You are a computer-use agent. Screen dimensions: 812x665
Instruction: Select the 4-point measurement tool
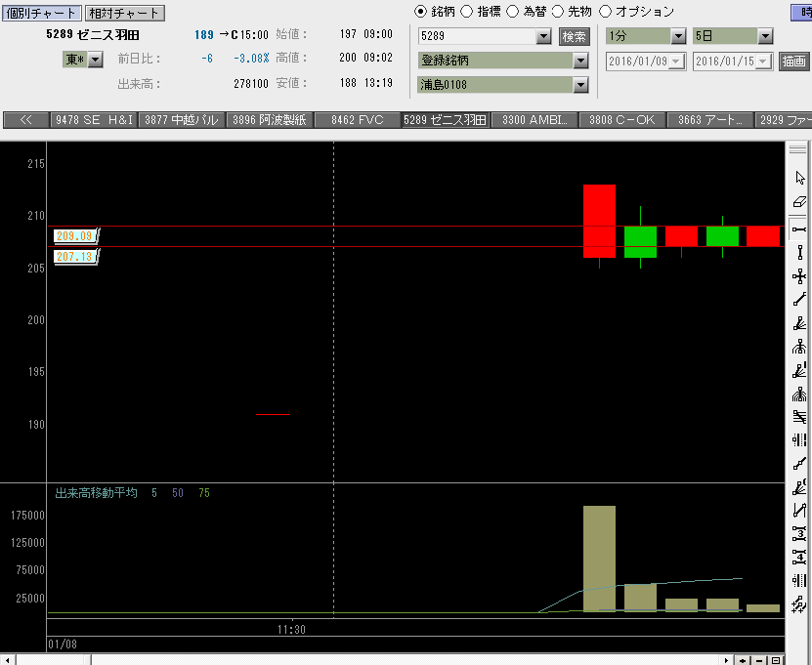point(799,558)
